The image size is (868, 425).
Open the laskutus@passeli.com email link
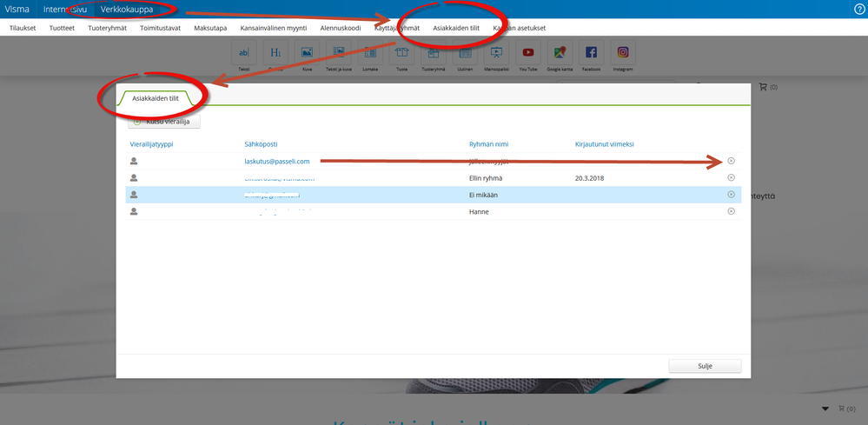[x=277, y=161]
